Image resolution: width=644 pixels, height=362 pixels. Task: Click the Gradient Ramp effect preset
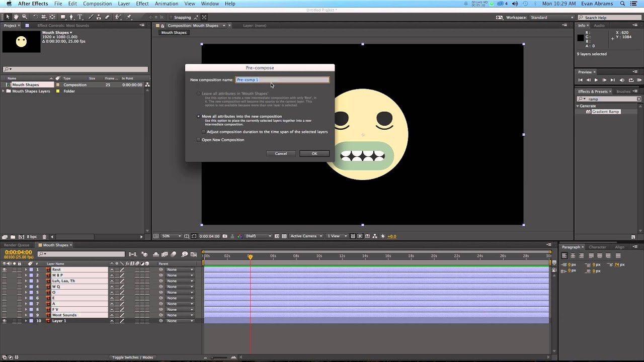[605, 112]
